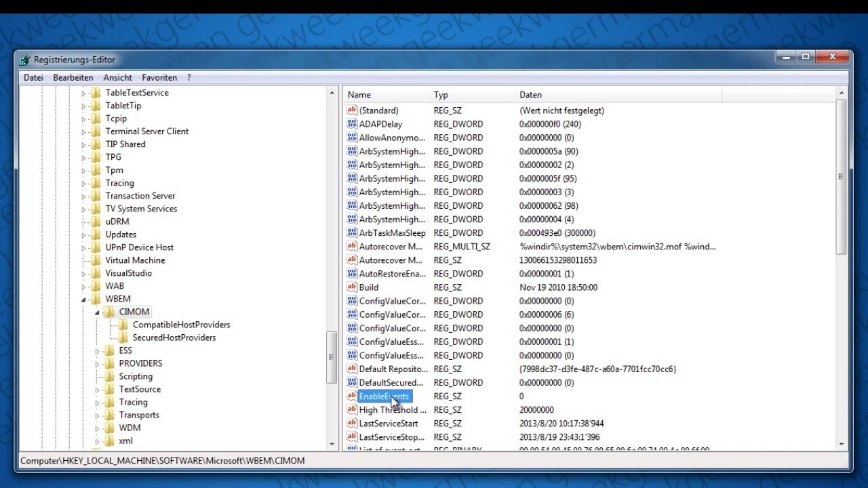Click the AllowAnonymo... value icon

coord(352,138)
